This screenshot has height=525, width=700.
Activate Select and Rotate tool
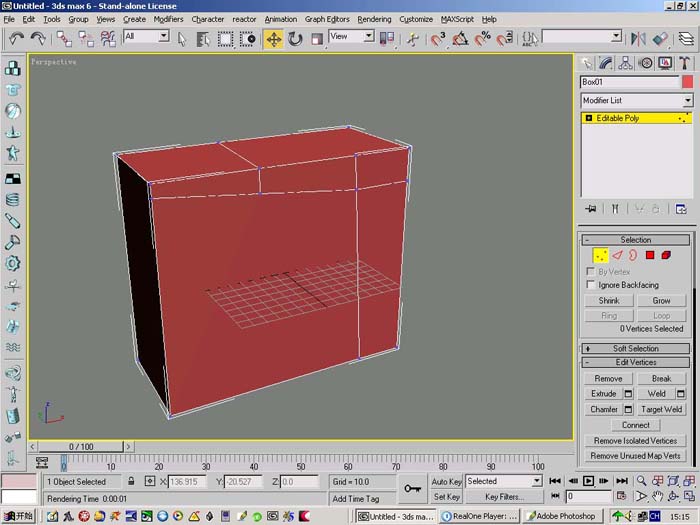(295, 39)
